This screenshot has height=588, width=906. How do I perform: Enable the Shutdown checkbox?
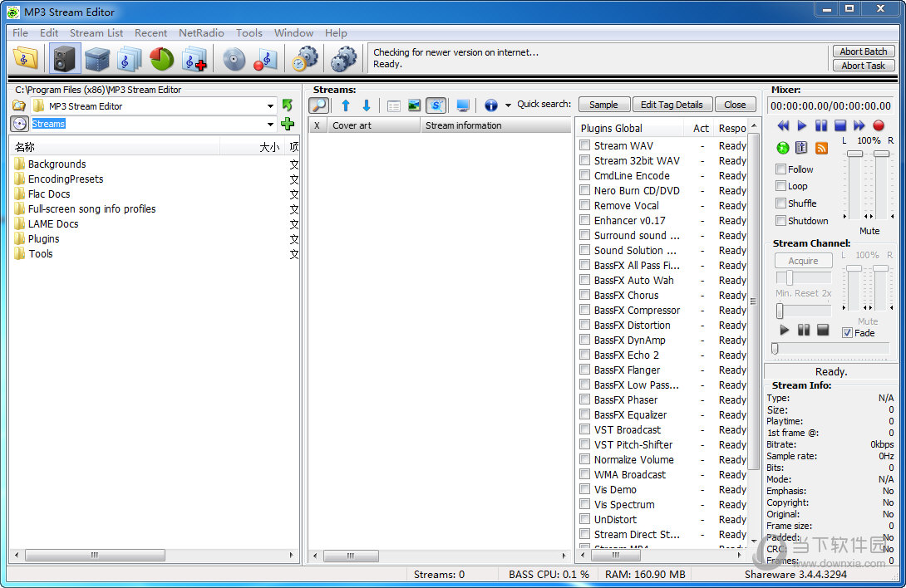click(x=781, y=221)
